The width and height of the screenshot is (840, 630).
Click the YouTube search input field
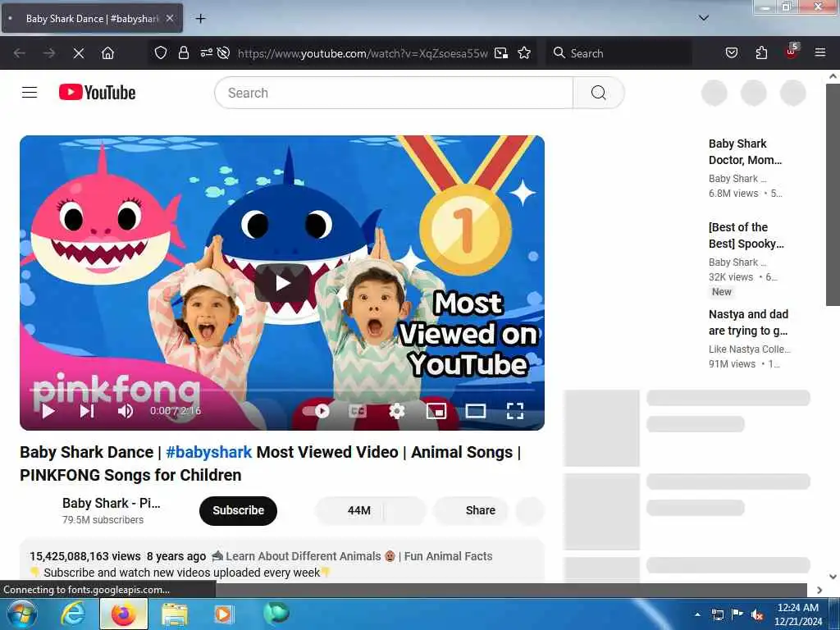point(394,93)
